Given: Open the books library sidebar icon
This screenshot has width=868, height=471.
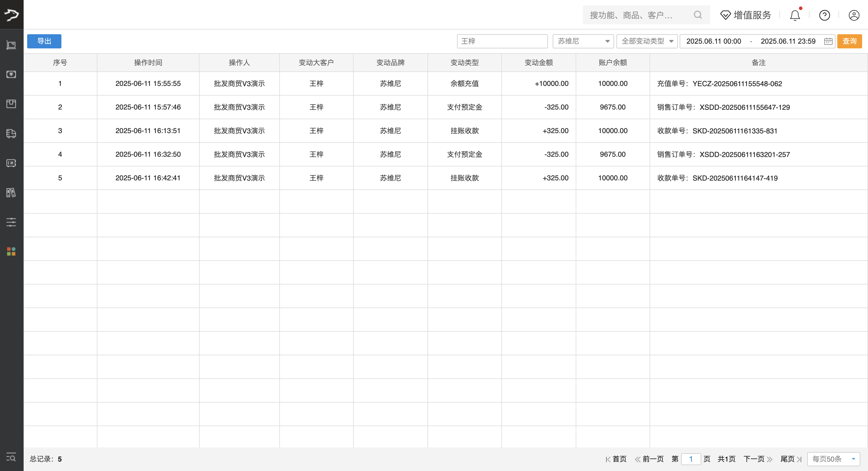Looking at the screenshot, I should [11, 192].
